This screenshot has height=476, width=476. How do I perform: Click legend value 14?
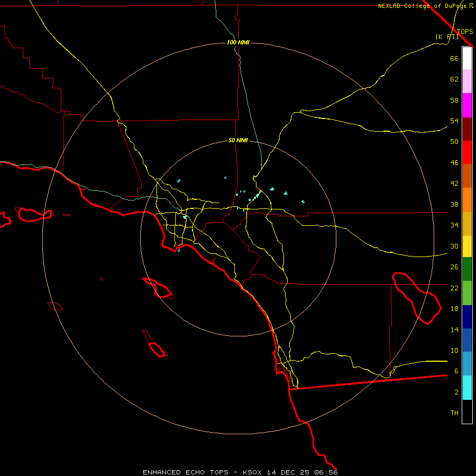click(x=454, y=329)
